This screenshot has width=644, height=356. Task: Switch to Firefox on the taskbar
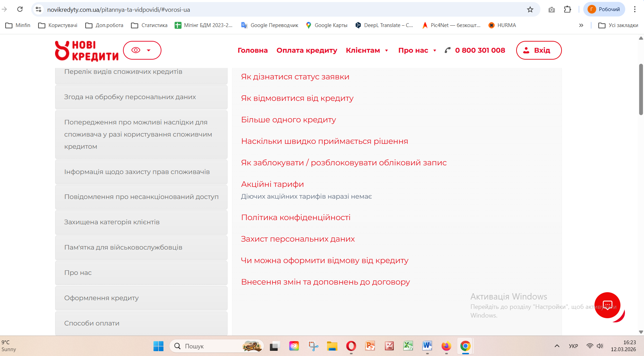tap(446, 346)
